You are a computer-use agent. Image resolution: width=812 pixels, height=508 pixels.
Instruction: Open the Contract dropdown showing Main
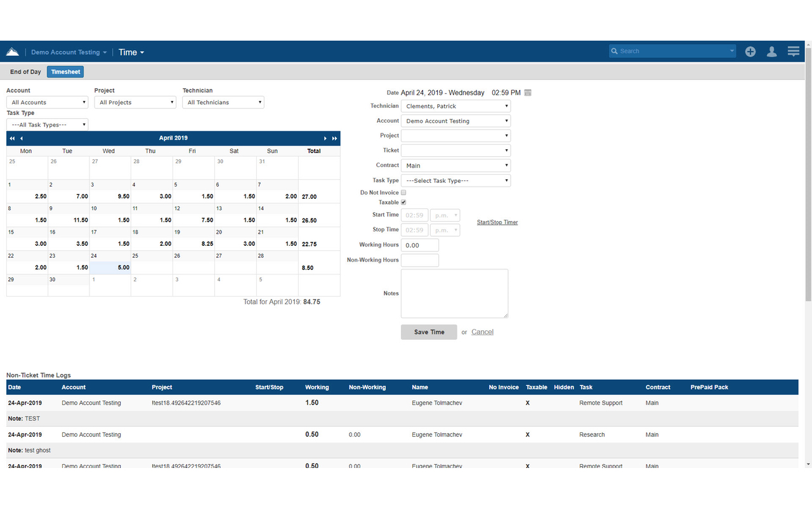455,165
